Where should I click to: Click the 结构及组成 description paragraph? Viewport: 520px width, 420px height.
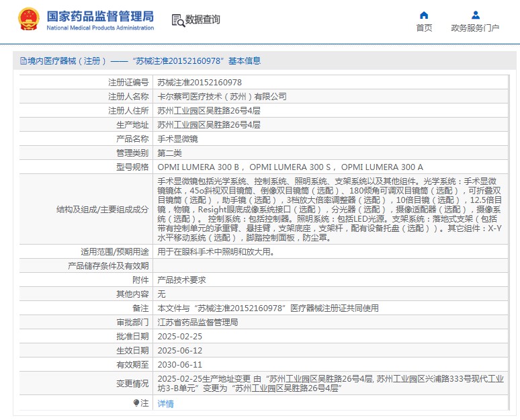click(x=330, y=210)
